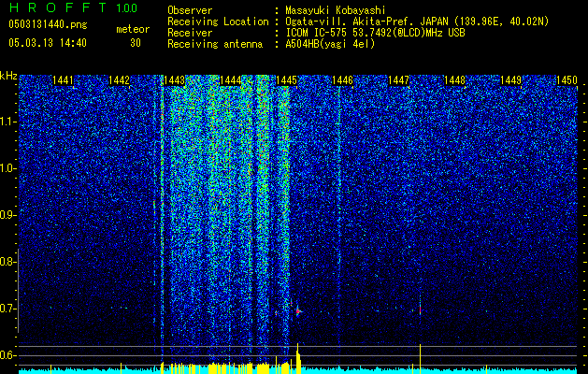Click the Receiving antenna label
This screenshot has width=588, height=374.
(215, 44)
